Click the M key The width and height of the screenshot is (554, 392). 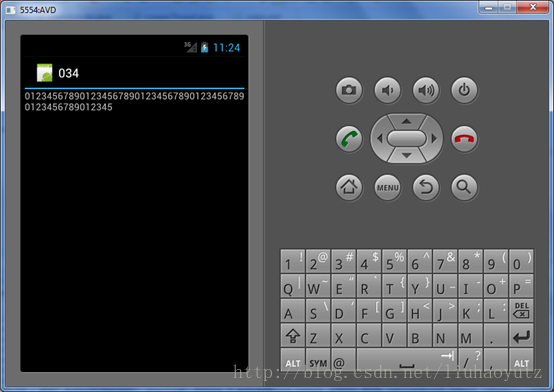pyautogui.click(x=470, y=335)
